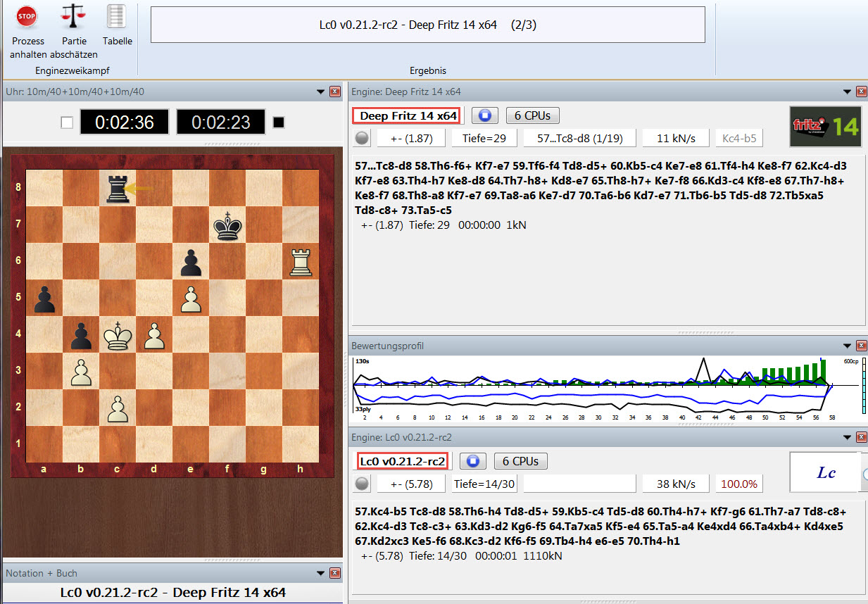
Task: Click the 100.0% indicator in Lc0 panel
Action: 739,484
